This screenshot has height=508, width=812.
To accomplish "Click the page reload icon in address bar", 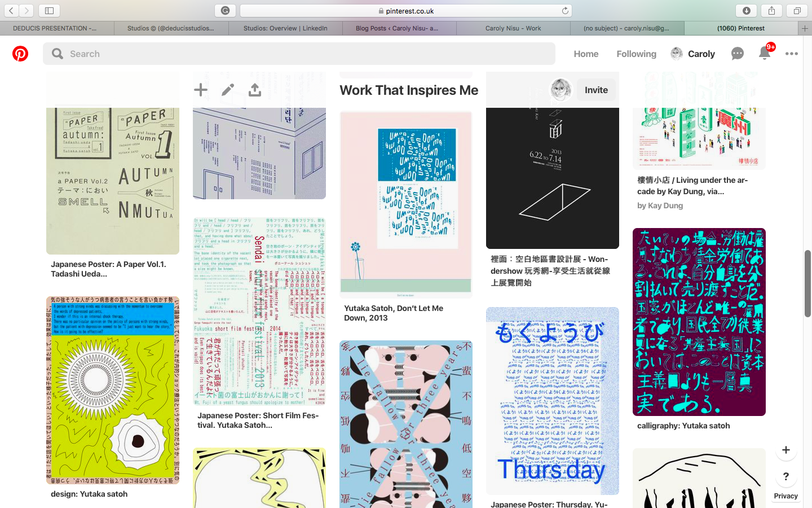I will tap(565, 11).
